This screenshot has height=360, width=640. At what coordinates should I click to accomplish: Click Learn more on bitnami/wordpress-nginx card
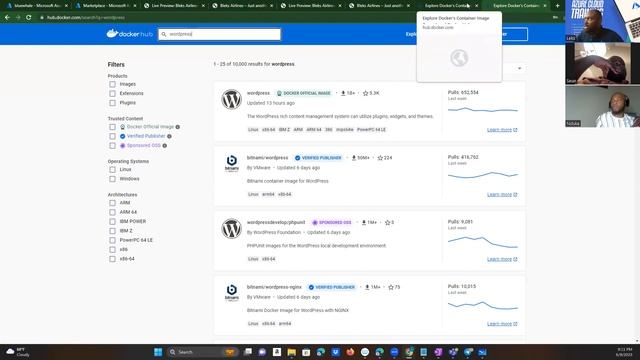click(x=502, y=324)
